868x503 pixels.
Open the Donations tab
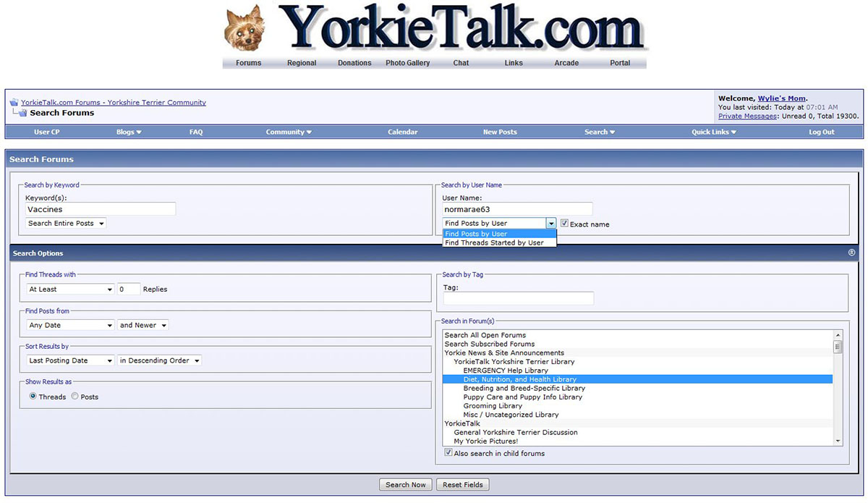tap(354, 63)
